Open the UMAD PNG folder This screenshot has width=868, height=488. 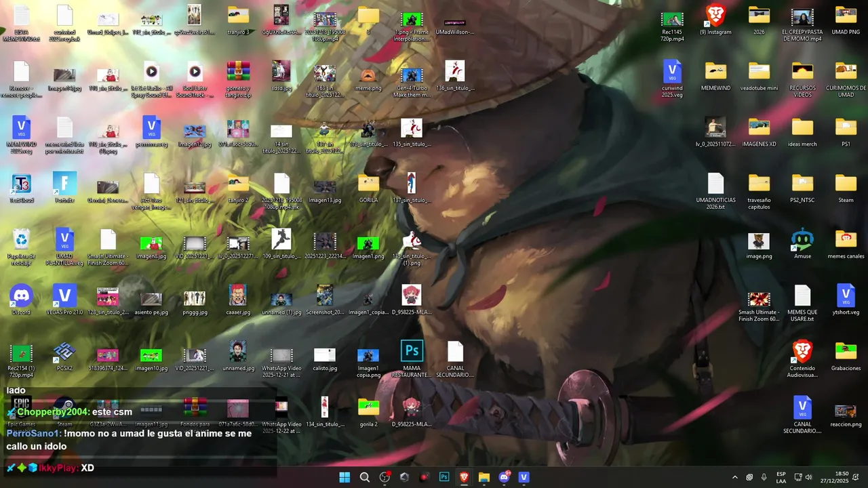846,20
